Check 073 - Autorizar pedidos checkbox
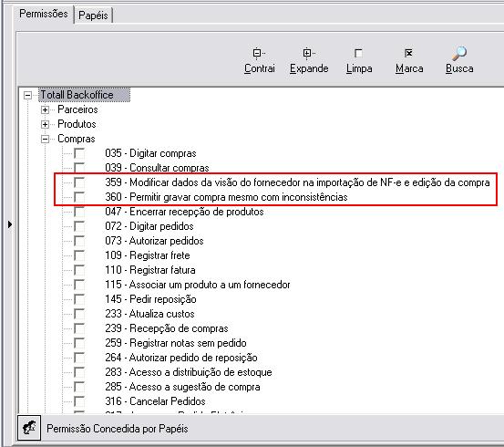This screenshot has height=447, width=504. (79, 241)
